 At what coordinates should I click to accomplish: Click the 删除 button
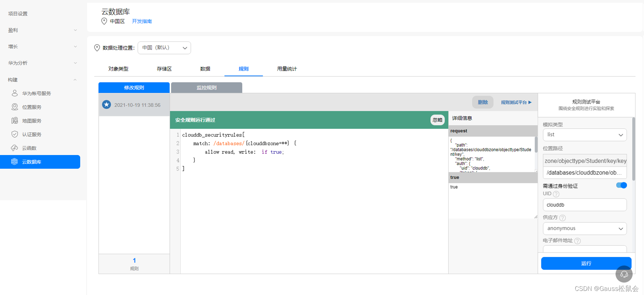483,102
